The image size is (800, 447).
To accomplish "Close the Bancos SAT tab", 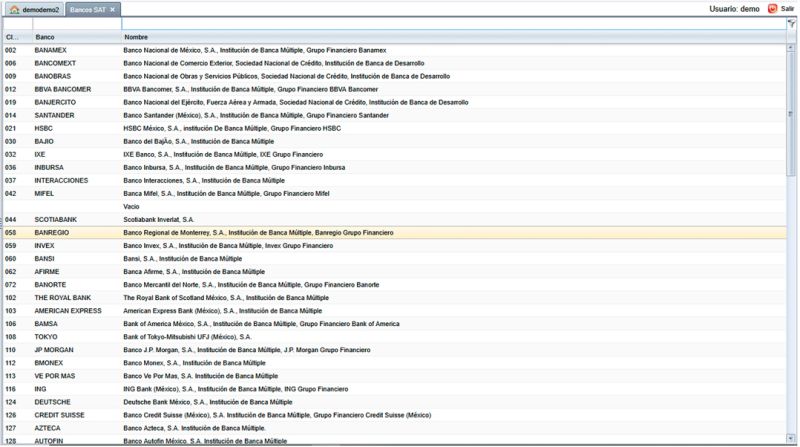I will 113,10.
